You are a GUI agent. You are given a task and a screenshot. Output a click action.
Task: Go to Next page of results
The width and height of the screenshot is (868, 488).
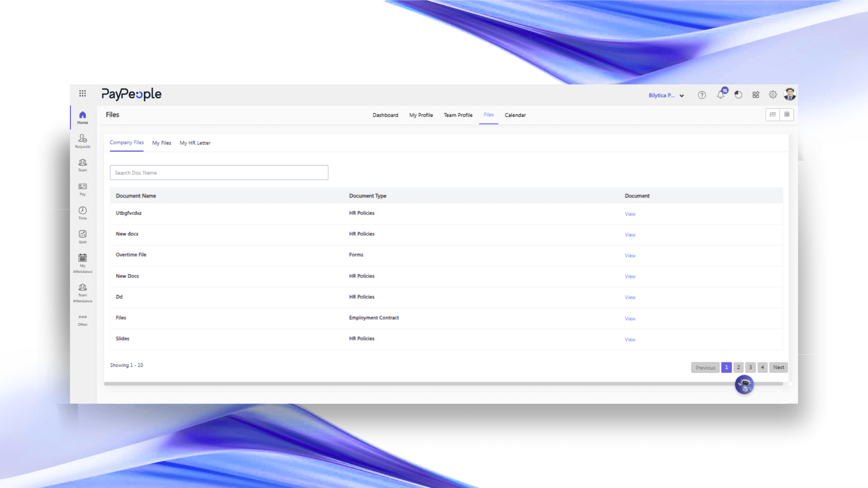tap(778, 367)
